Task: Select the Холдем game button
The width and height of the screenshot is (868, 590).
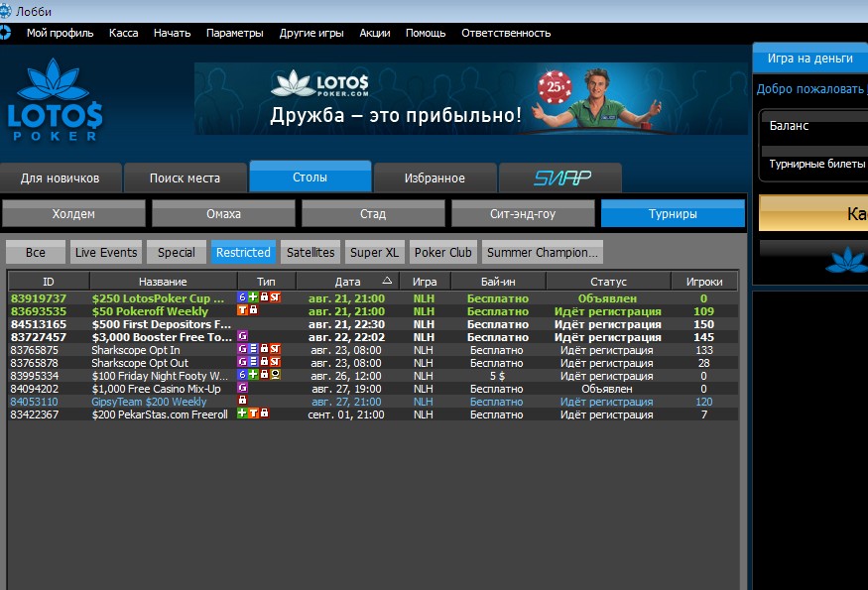Action: [73, 213]
